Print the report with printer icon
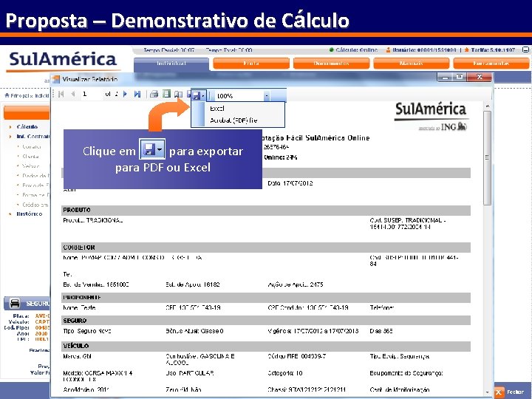The height and width of the screenshot is (399, 532). 154,95
